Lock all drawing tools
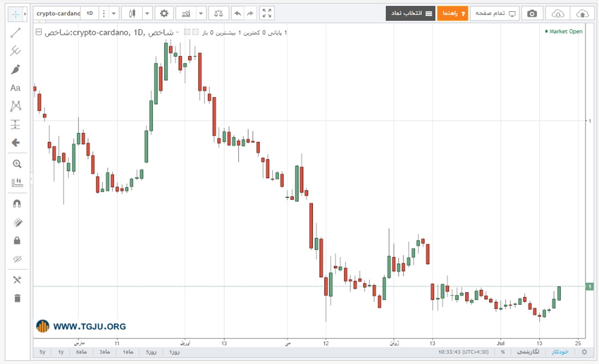The image size is (599, 364). (x=17, y=240)
